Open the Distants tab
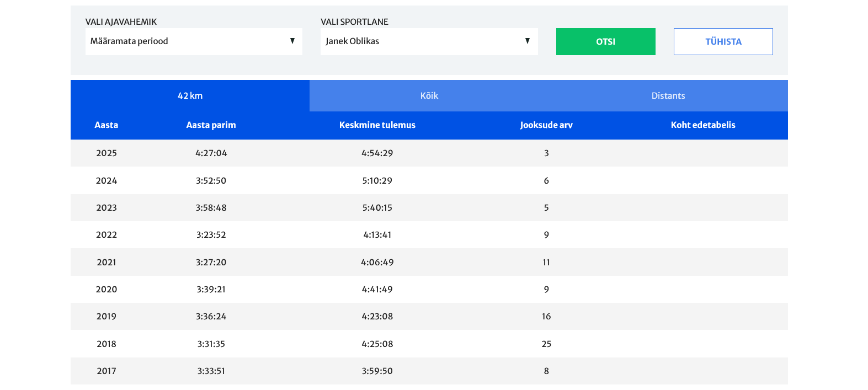The image size is (868, 390). point(668,96)
